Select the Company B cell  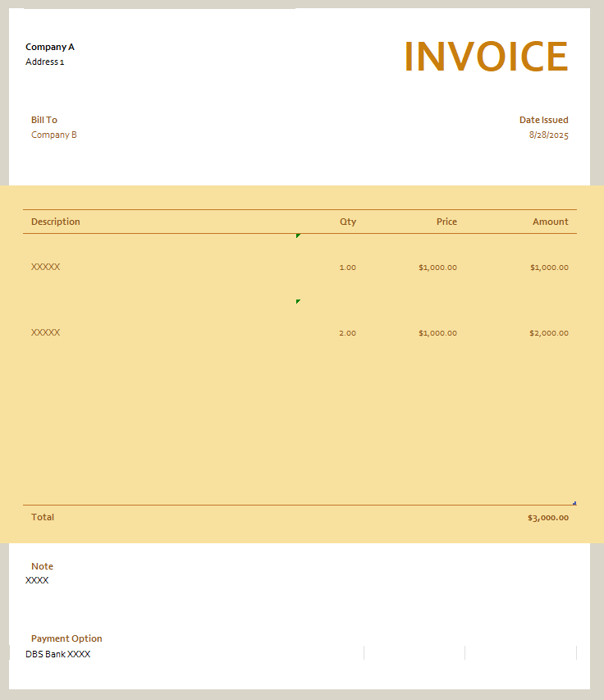pyautogui.click(x=54, y=135)
